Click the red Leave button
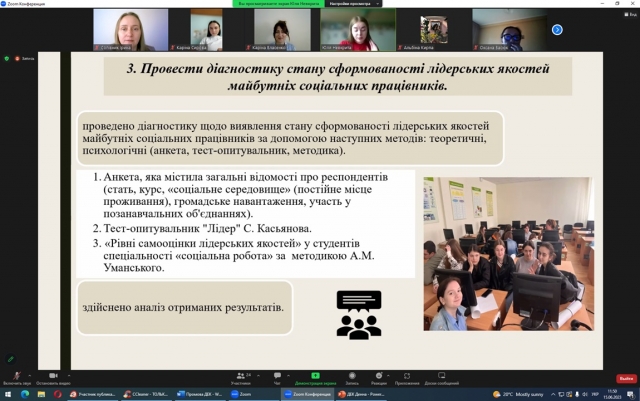This screenshot has height=401, width=640. coord(626,379)
